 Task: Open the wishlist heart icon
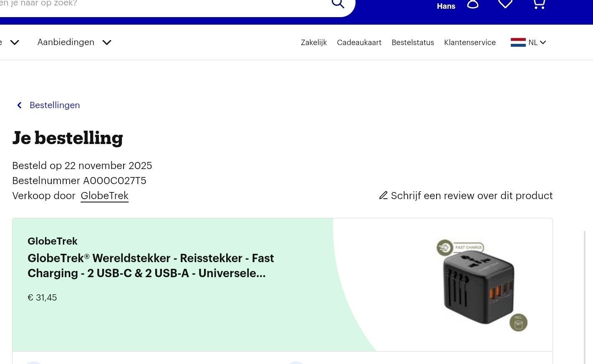(x=505, y=4)
